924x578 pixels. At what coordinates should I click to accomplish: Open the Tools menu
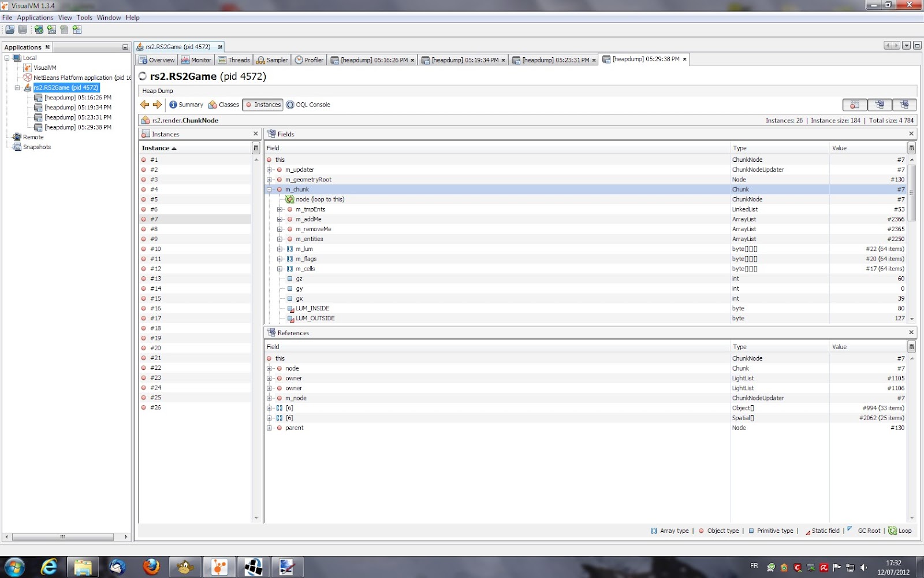click(x=84, y=17)
